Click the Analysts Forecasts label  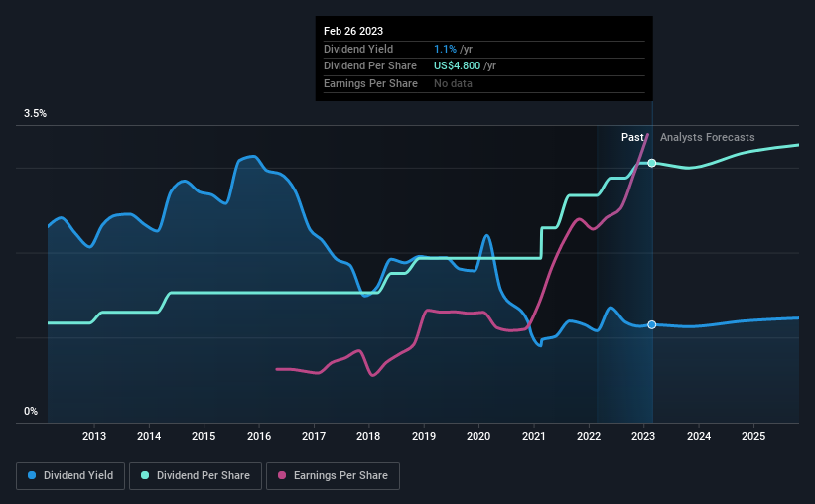click(708, 137)
